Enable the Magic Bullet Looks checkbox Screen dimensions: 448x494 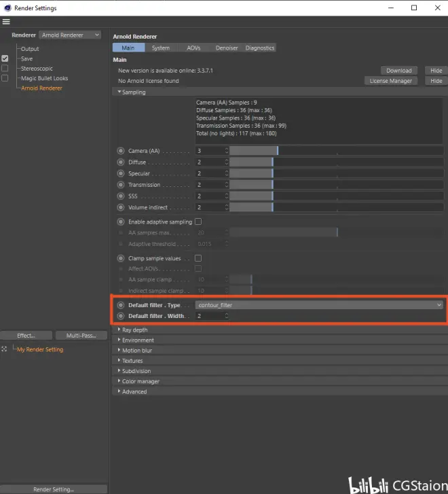click(5, 78)
